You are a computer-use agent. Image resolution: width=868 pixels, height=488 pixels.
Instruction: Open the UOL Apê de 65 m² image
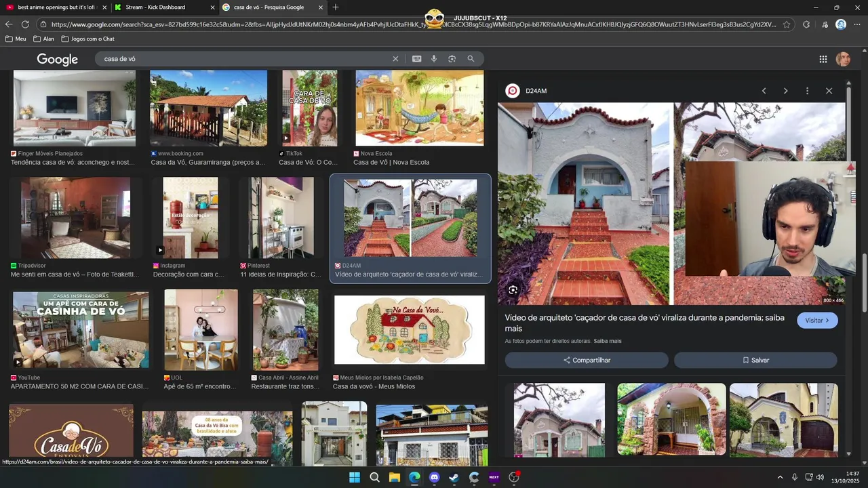(201, 330)
